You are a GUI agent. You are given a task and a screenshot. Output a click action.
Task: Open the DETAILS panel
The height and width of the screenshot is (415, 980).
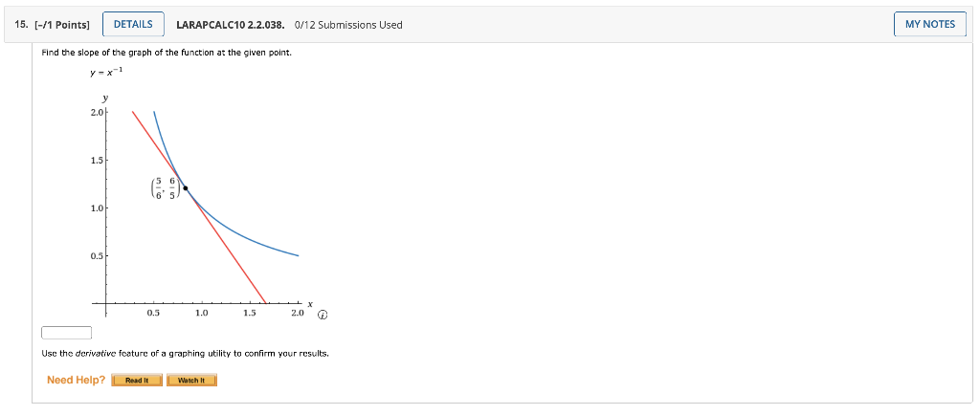(x=132, y=24)
